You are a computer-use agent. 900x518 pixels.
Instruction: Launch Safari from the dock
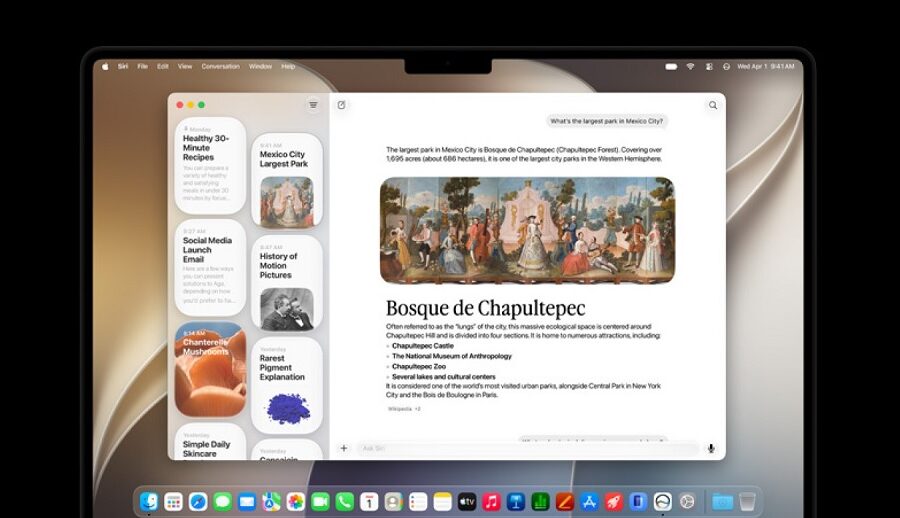(198, 502)
